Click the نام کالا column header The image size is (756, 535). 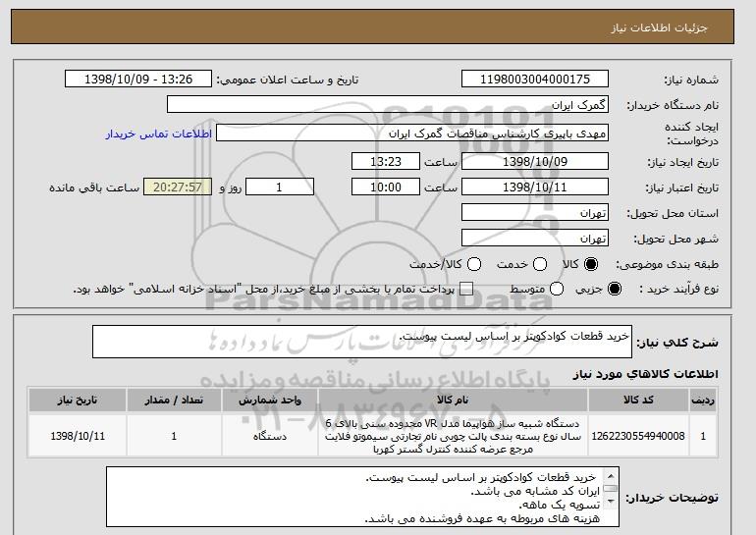[x=453, y=401]
